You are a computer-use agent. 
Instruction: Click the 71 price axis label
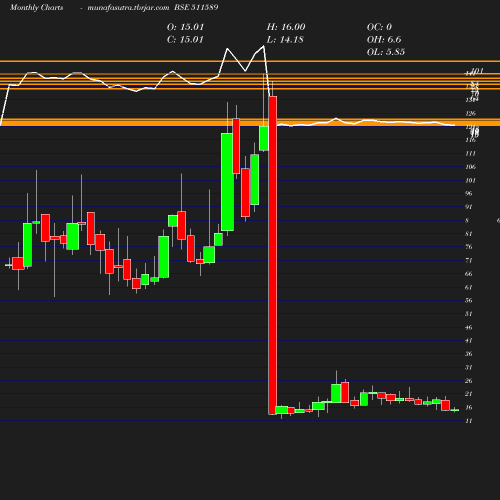[x=469, y=260]
